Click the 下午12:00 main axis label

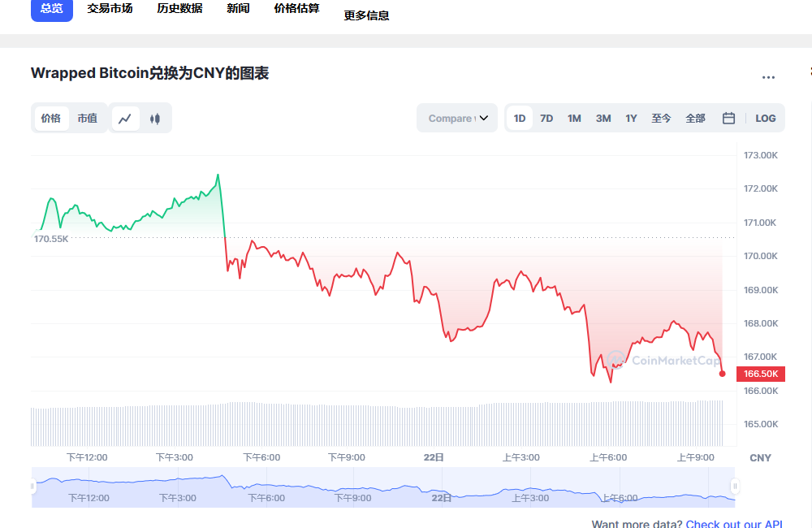[87, 457]
